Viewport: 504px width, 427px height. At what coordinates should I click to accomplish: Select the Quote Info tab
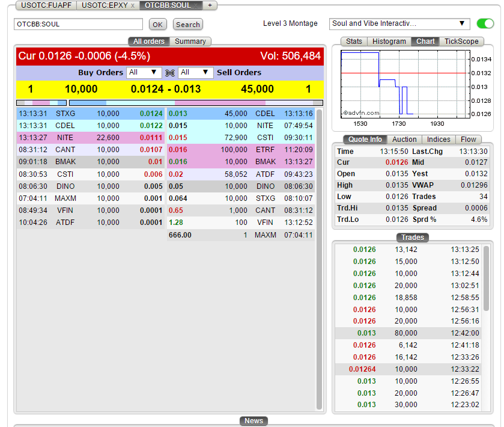pyautogui.click(x=365, y=140)
